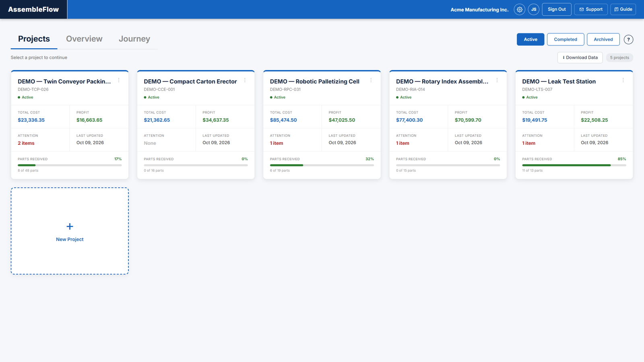This screenshot has height=362, width=644.
Task: Click profit $70,599.70
Action: [468, 120]
